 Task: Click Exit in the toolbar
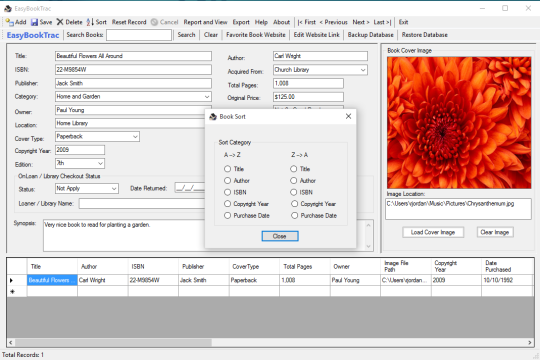[403, 22]
